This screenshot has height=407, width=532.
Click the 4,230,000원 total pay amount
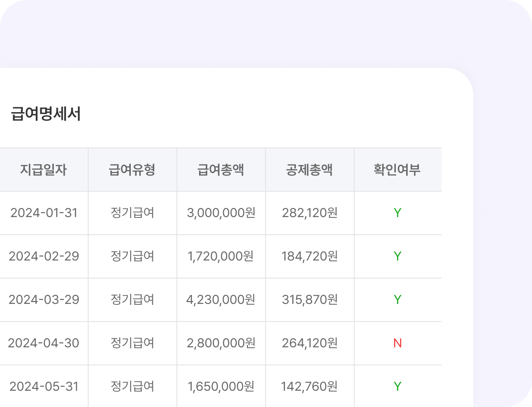click(x=221, y=300)
